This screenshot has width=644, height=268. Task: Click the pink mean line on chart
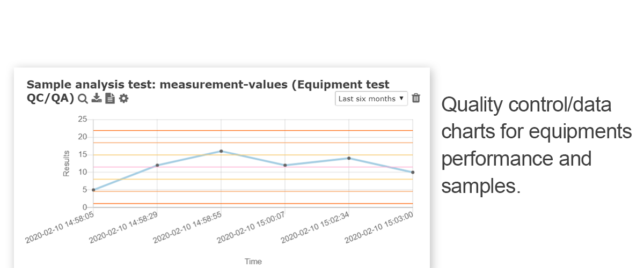tap(253, 167)
